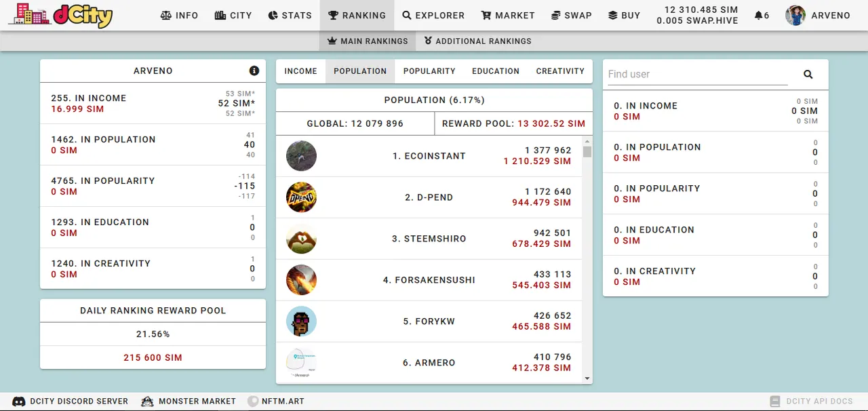Open the STATS menu
Viewport: 868px width, 411px height.
tap(290, 15)
